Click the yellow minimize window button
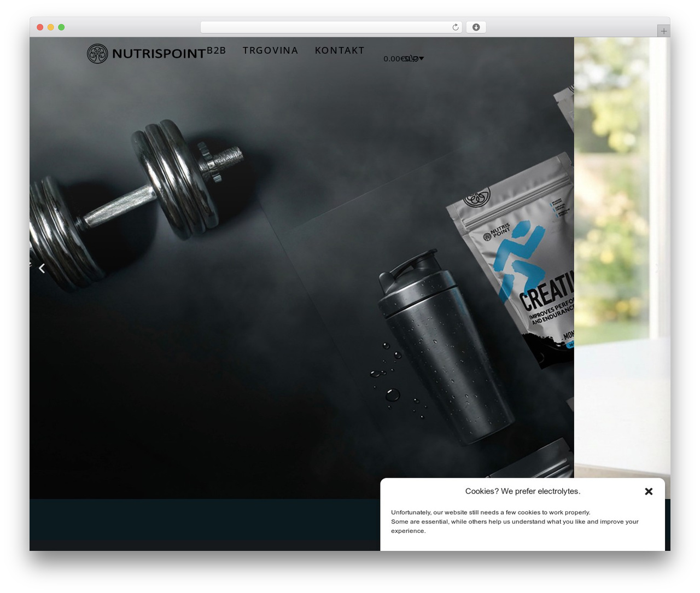700x593 pixels. click(x=50, y=27)
